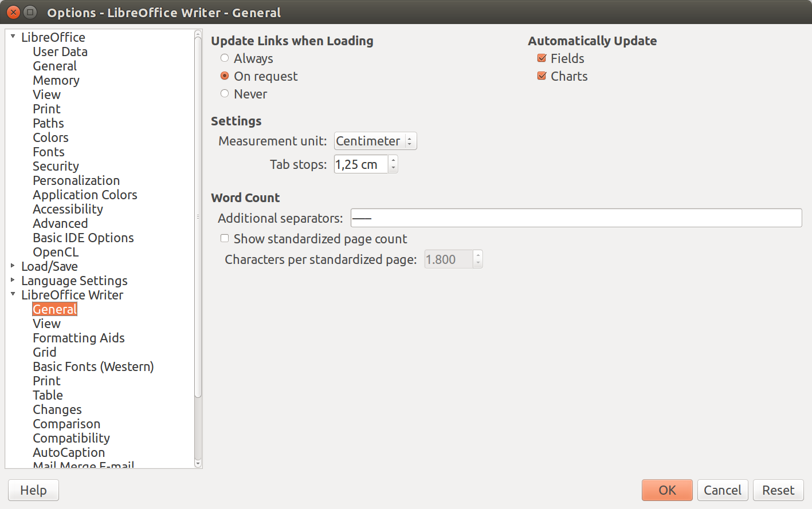The image size is (812, 509).
Task: Select the "Never" update links option
Action: pos(224,93)
